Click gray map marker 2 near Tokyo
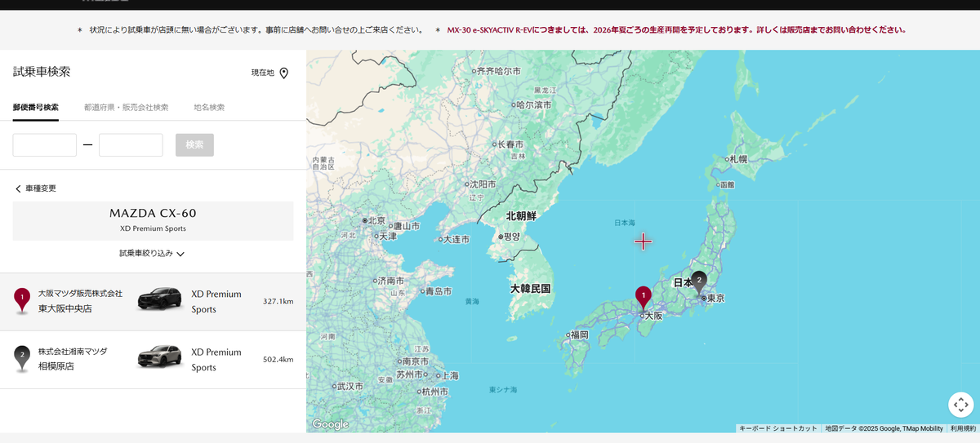980x443 pixels. click(x=699, y=281)
